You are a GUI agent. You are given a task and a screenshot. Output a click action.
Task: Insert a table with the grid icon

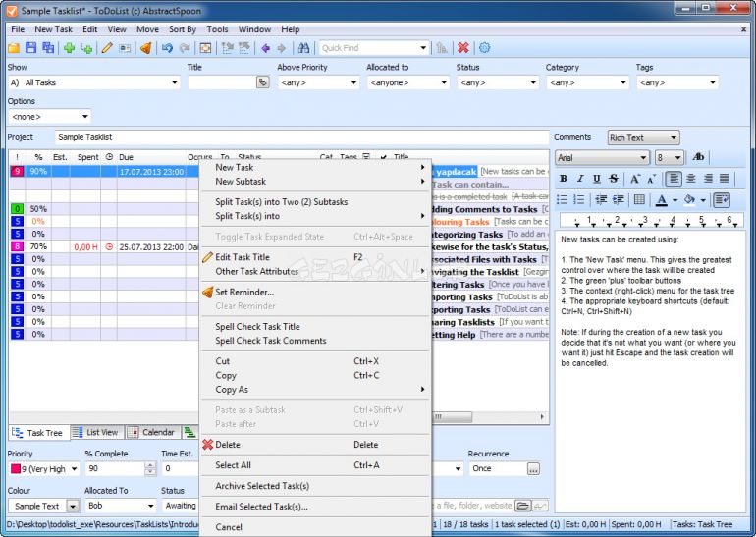tap(639, 199)
